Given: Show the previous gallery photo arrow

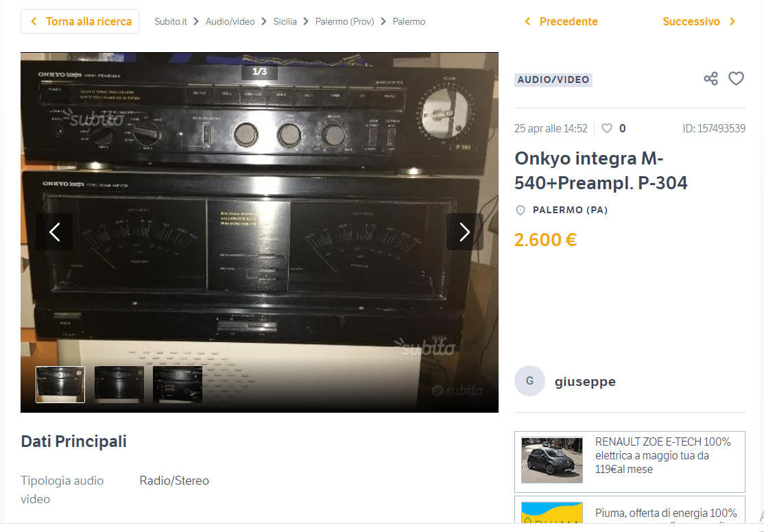Looking at the screenshot, I should click(55, 232).
